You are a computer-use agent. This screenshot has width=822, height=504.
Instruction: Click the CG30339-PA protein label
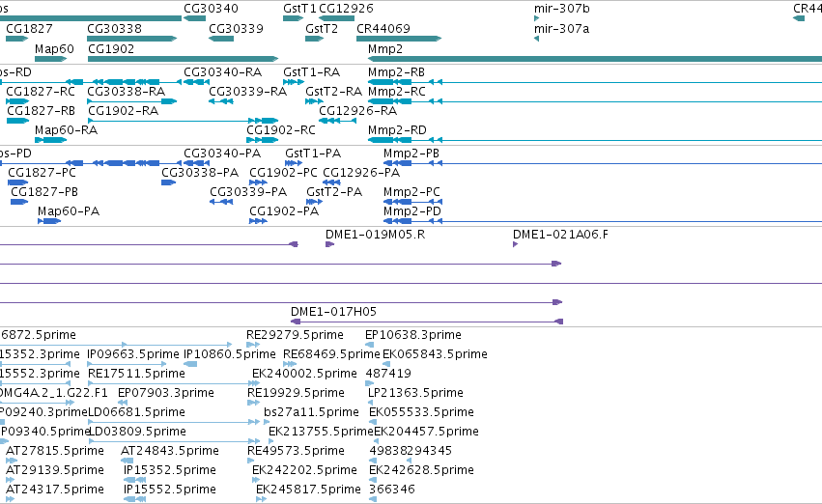coord(248,192)
